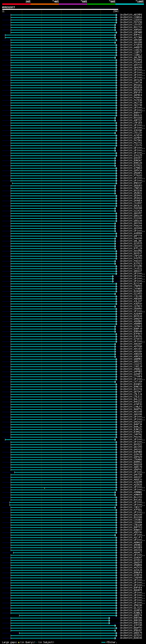Select hit label UniRef100_C1BZ31
The width and height of the screenshot is (146, 644).
131,50
